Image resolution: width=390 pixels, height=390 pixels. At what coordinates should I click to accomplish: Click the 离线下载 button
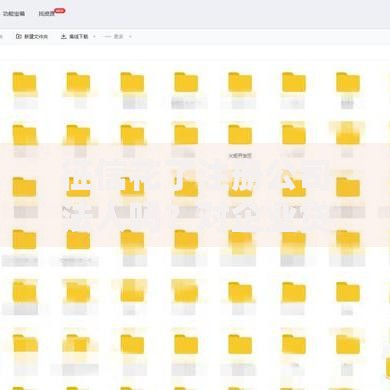(x=74, y=36)
